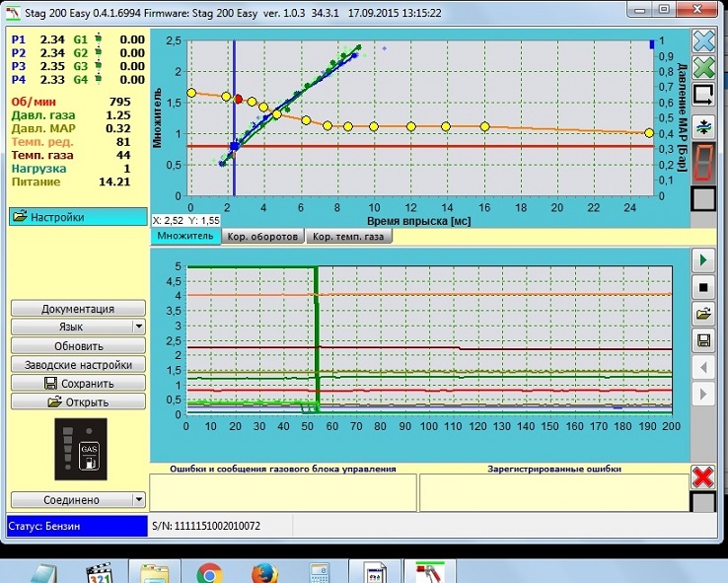Switch to the Кор. оборотов tab
The height and width of the screenshot is (583, 728).
[263, 237]
